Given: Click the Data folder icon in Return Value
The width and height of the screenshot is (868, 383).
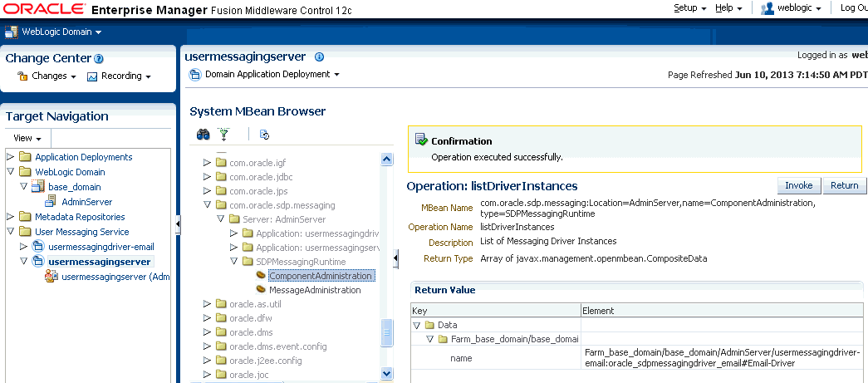Looking at the screenshot, I should 429,325.
